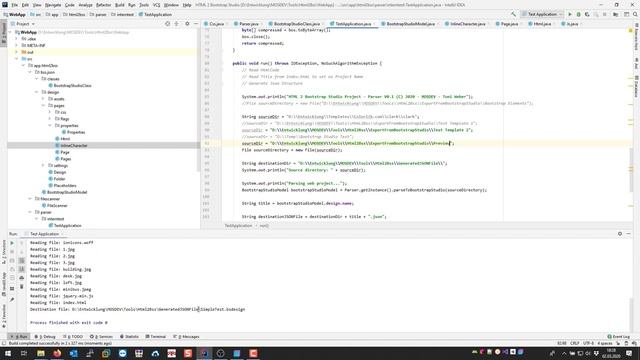This screenshot has height=360, width=640.
Task: Place cursor on destinationDir line in editor
Action: click(x=344, y=163)
